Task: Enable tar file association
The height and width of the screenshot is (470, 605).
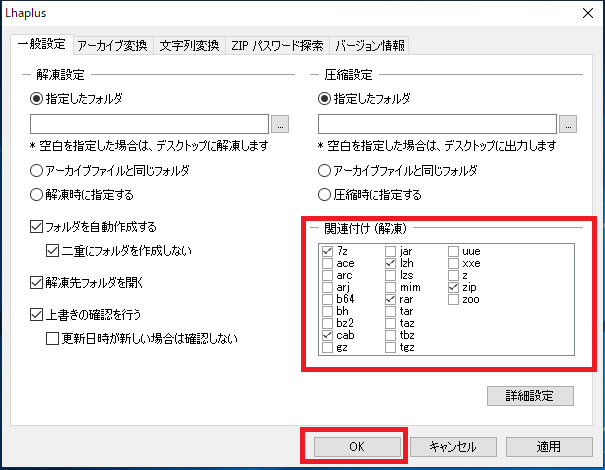Action: [390, 311]
